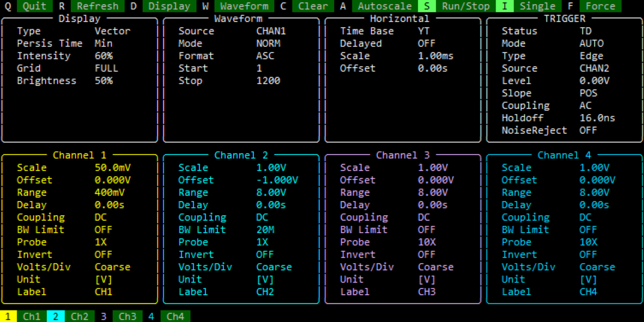
Task: Switch to the Ch4 tab
Action: coord(175,316)
